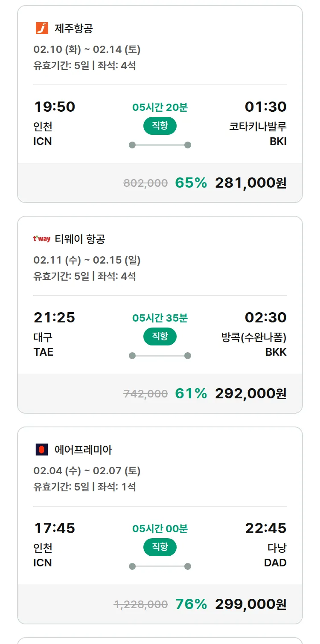
Task: Click the 직항 badge on Air Premia flight
Action: coord(160,547)
